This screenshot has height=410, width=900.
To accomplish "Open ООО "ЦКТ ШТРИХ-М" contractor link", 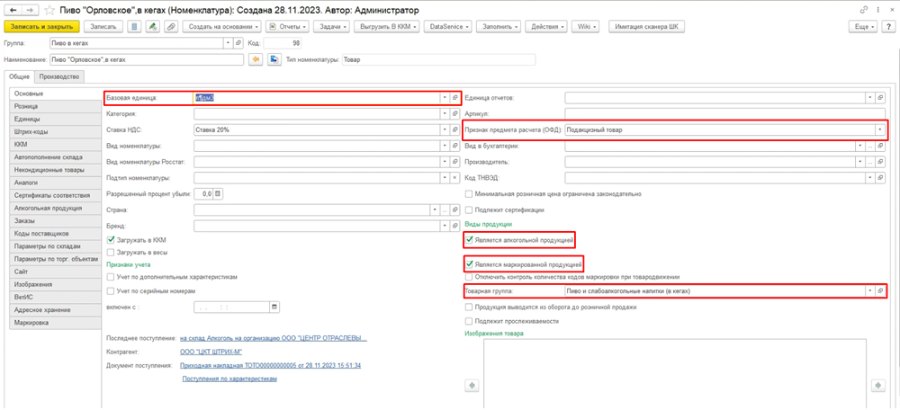I will (x=209, y=351).
